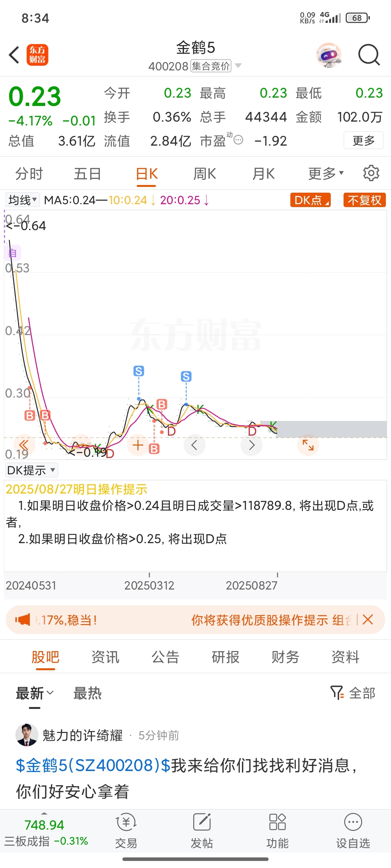Tap the fullscreen expand chart icon
The image size is (391, 868).
pos(308,445)
